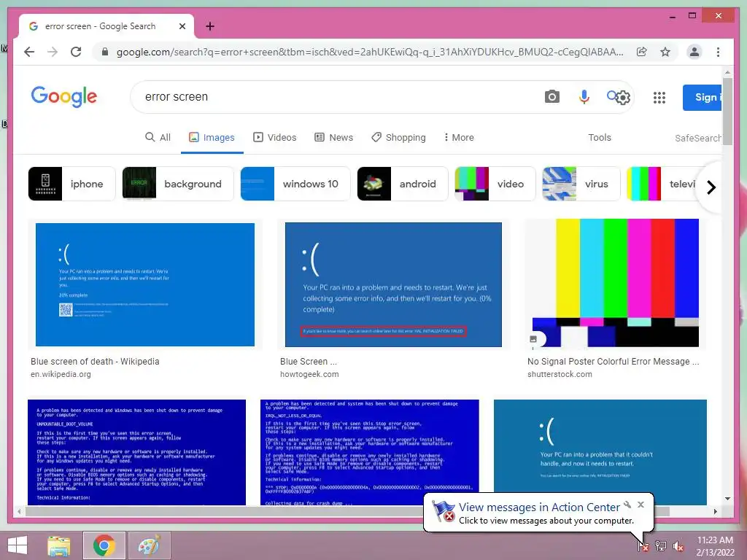The height and width of the screenshot is (560, 747).
Task: Open the UNMOUNTABLE_BOOT_VOLUME blue screen image
Action: (x=136, y=452)
